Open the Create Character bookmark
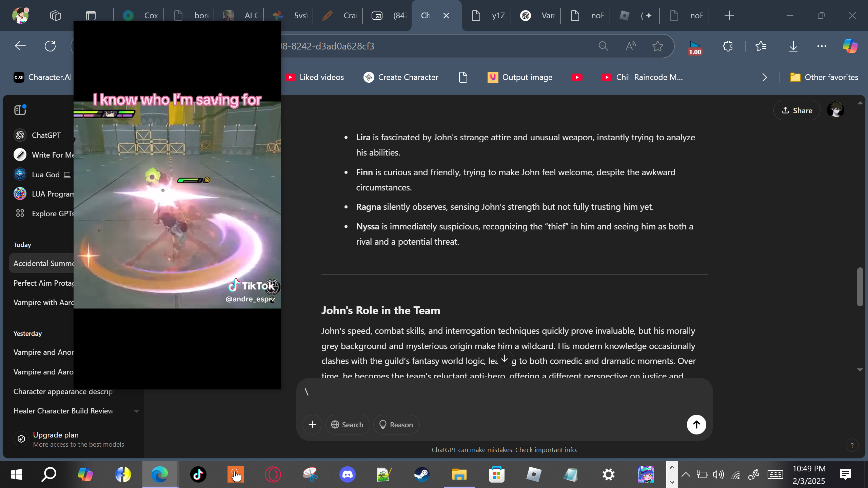Image resolution: width=868 pixels, height=488 pixels. 401,77
